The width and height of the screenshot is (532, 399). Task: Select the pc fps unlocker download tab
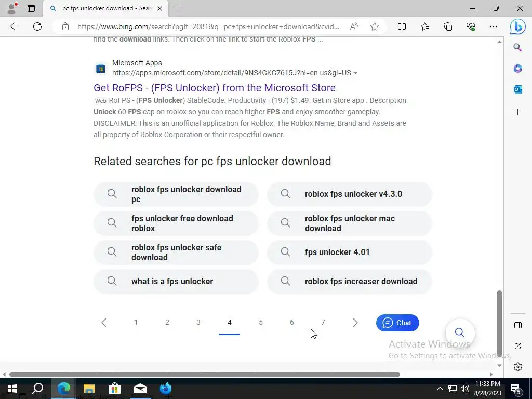[x=105, y=8]
